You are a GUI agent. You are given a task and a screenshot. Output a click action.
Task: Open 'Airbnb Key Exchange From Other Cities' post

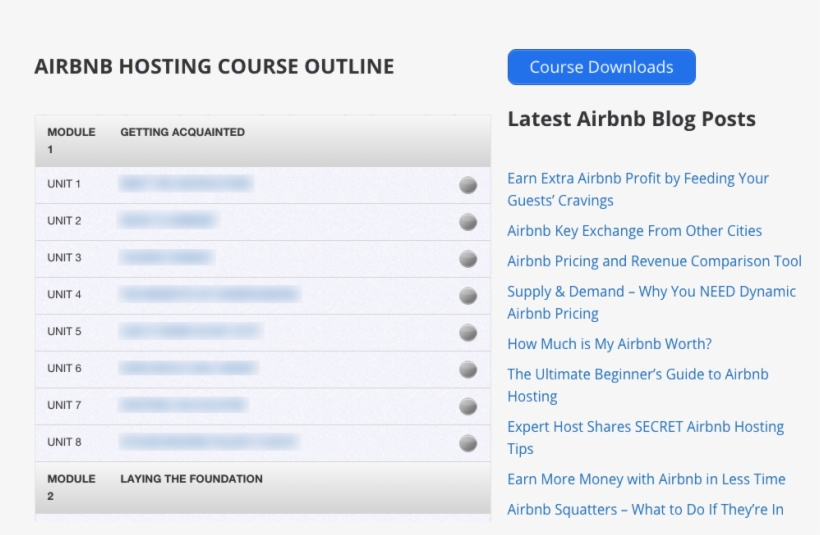click(x=634, y=231)
